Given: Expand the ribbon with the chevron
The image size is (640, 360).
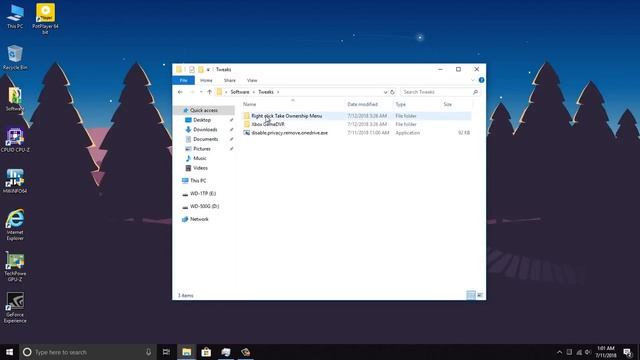Looking at the screenshot, I should pos(473,80).
